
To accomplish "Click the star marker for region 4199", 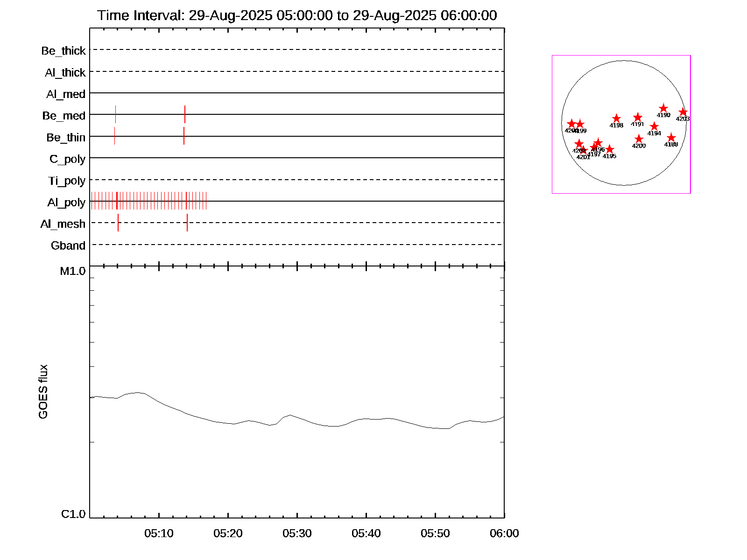I will [x=580, y=124].
